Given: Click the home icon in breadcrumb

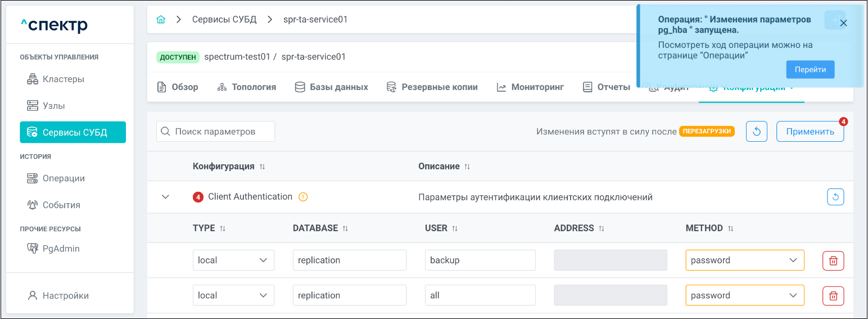Looking at the screenshot, I should pos(161,20).
